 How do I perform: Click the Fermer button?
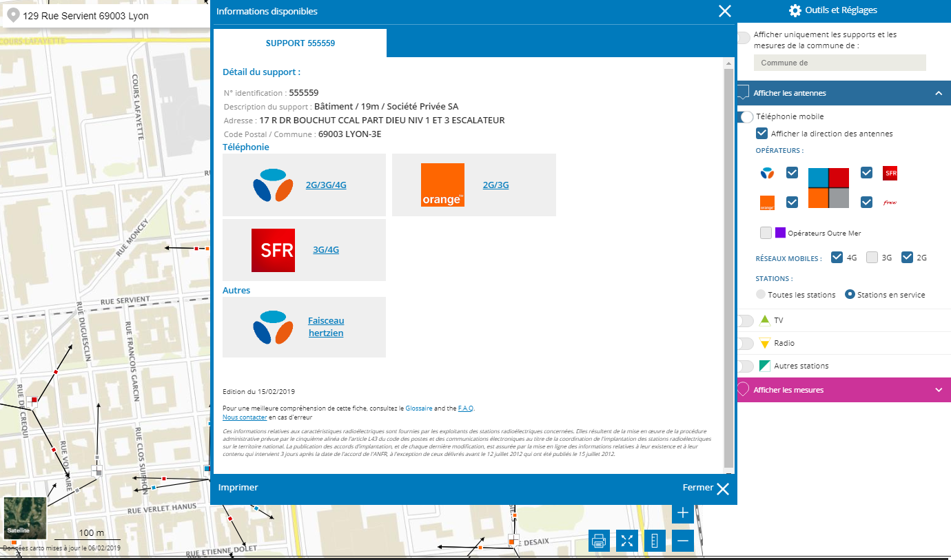[706, 488]
